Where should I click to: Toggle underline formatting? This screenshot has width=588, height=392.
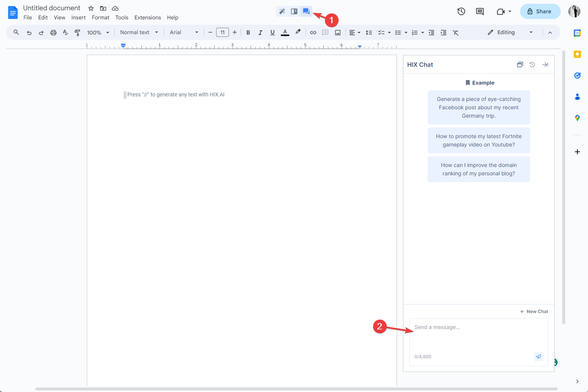point(273,33)
